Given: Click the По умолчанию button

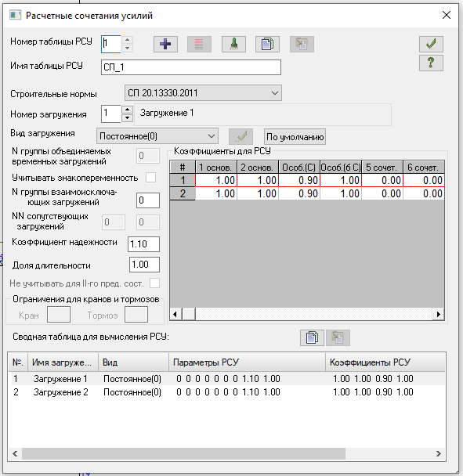Looking at the screenshot, I should pyautogui.click(x=295, y=137).
